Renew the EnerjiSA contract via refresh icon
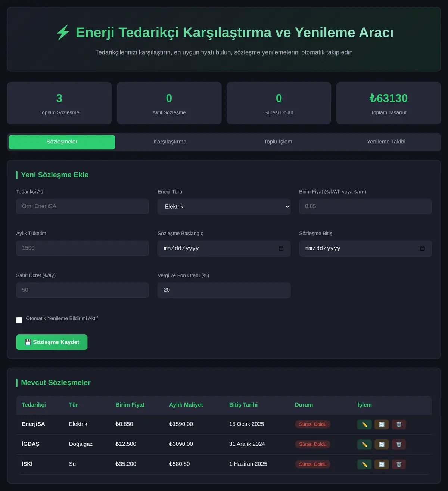448x491 pixels. click(x=382, y=424)
